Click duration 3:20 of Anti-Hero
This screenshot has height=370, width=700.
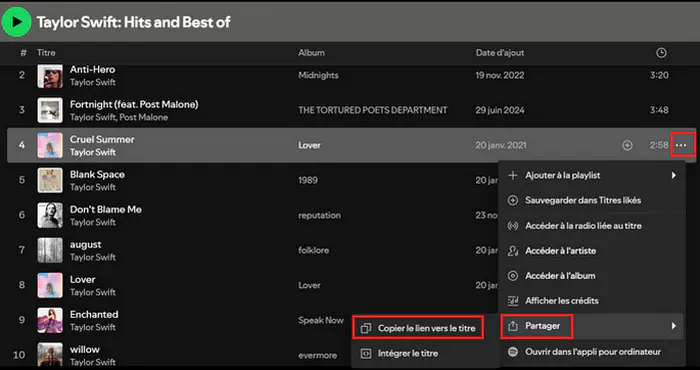pos(659,75)
